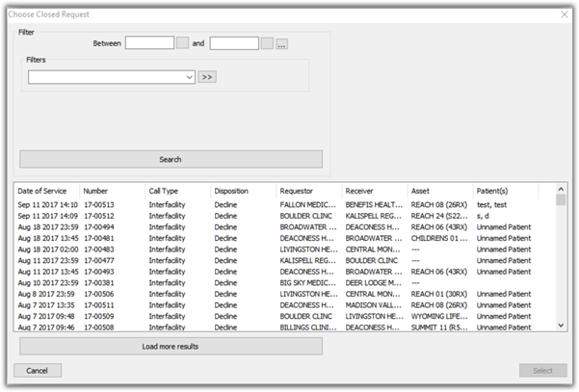Click date Aug 18 2017 02:00

point(48,249)
